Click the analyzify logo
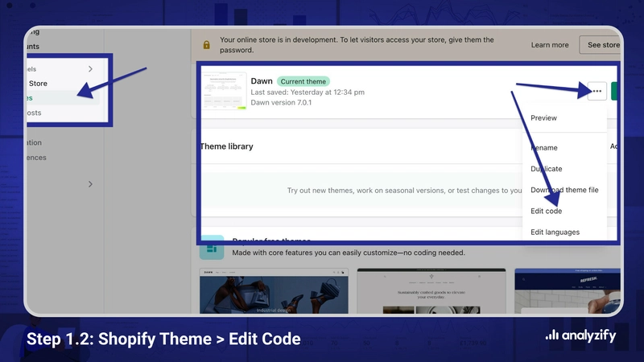Viewport: 644px width, 362px height. click(580, 336)
